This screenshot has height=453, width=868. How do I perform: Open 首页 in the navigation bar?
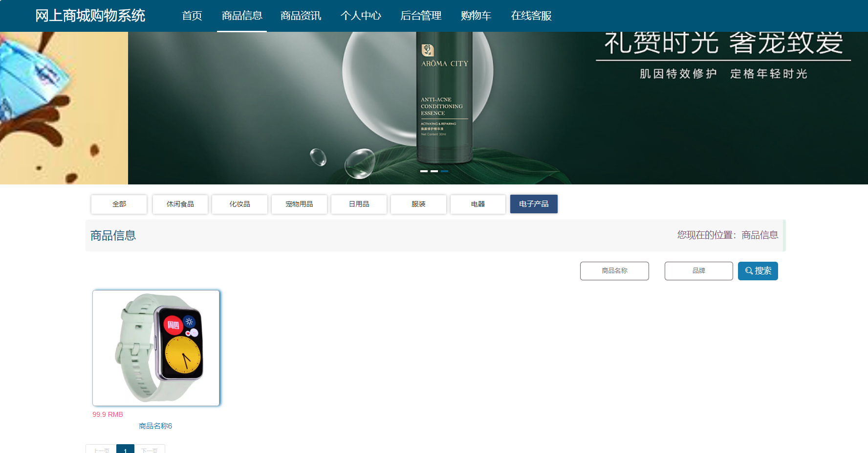192,16
